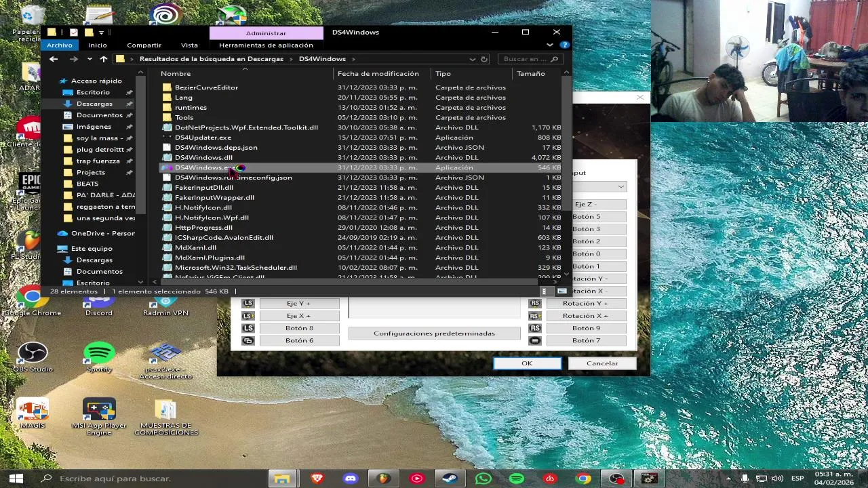Click the navigation pane scrollbar
This screenshot has height=488, width=868.
coord(140,146)
